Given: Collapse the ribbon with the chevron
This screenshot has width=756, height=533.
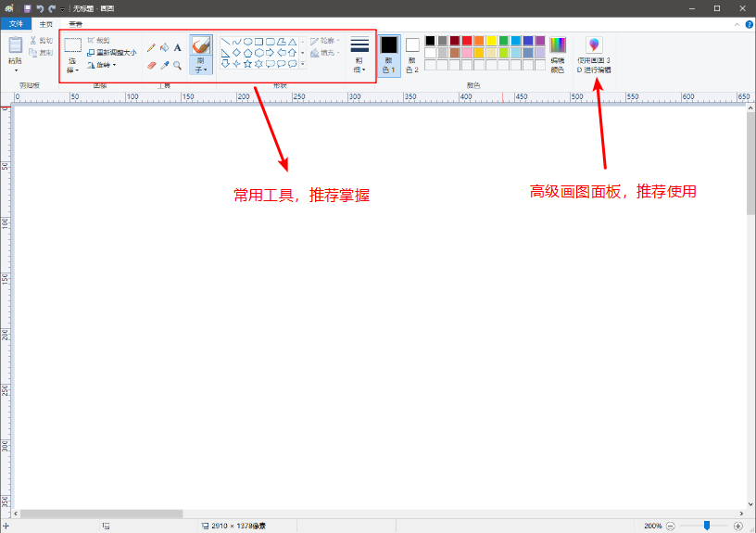Looking at the screenshot, I should [737, 25].
